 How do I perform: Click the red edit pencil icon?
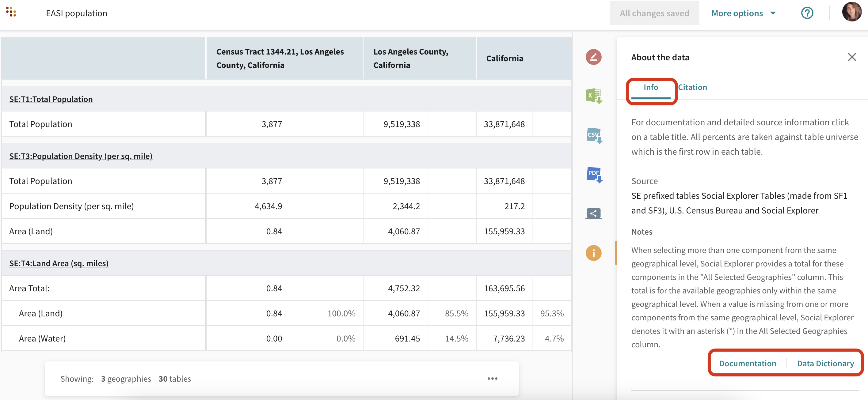pyautogui.click(x=593, y=57)
